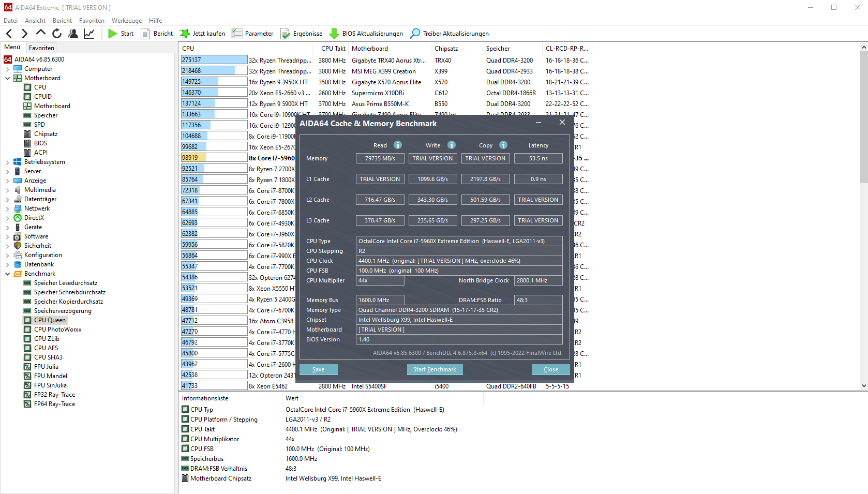Click Save in the benchmark dialog

(318, 369)
